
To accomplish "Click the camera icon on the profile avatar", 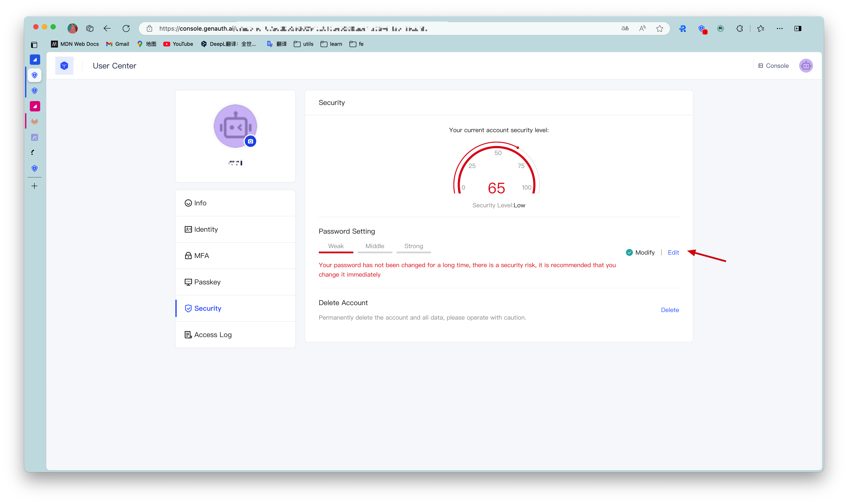I will click(x=250, y=141).
